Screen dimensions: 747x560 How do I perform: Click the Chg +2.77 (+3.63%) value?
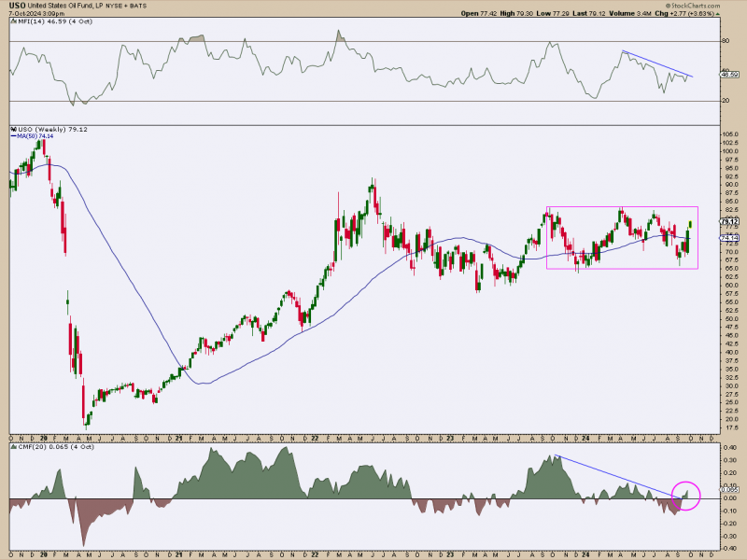[684, 14]
